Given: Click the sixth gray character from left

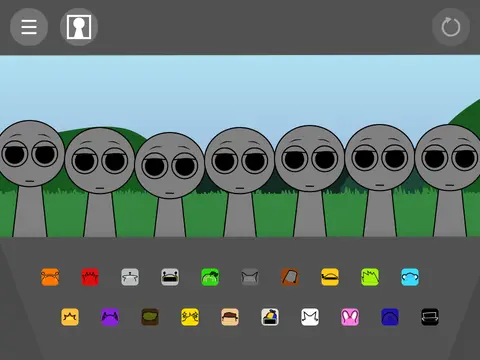Looking at the screenshot, I should tap(380, 180).
